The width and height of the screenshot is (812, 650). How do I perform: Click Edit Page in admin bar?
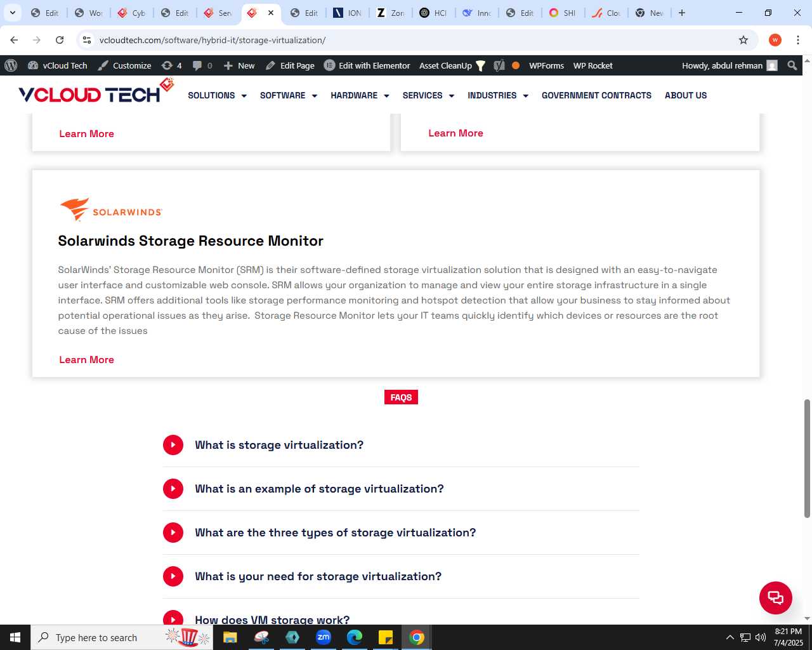[290, 65]
